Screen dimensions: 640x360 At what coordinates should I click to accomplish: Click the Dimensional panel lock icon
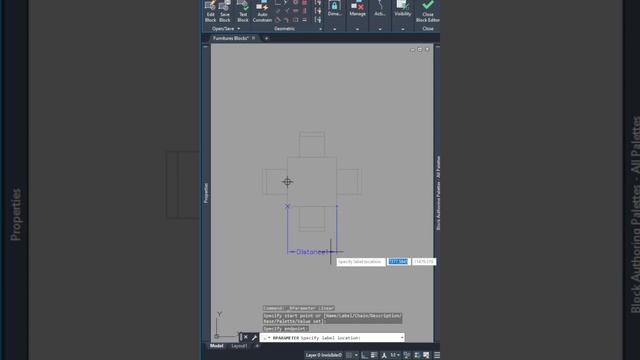334,6
